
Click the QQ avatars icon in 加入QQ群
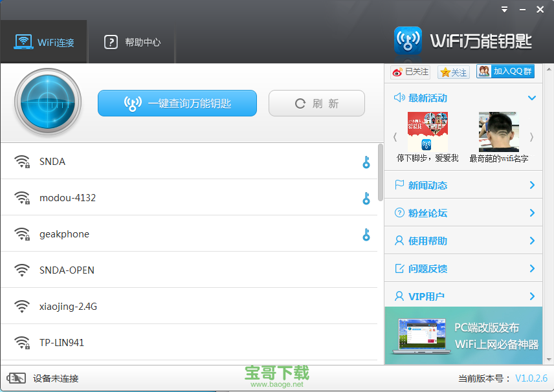pos(485,72)
